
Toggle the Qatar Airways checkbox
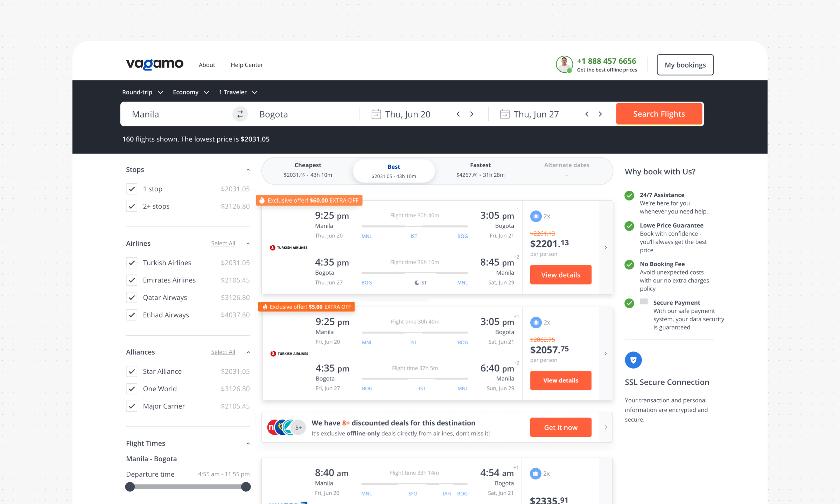tap(132, 298)
